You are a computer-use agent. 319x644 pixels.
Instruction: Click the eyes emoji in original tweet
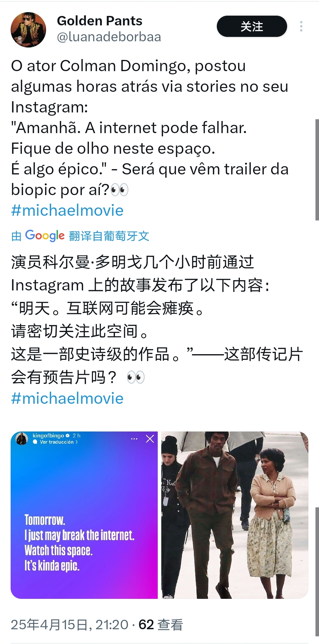point(120,189)
